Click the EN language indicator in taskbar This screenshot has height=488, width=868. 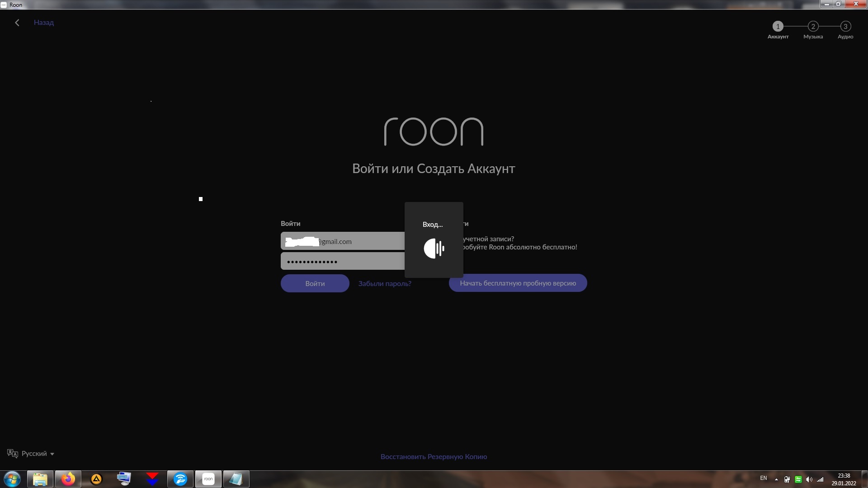click(764, 479)
